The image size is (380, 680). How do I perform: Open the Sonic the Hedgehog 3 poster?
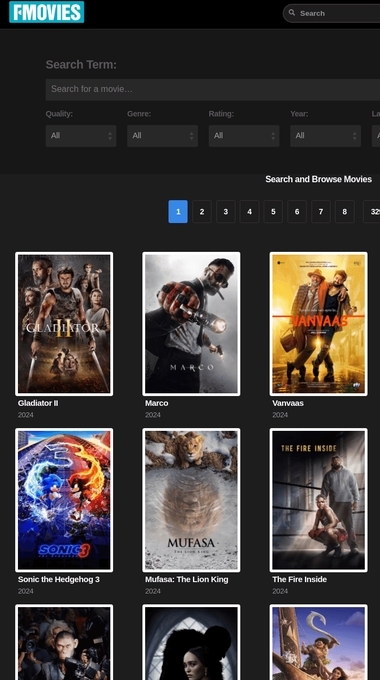(64, 500)
